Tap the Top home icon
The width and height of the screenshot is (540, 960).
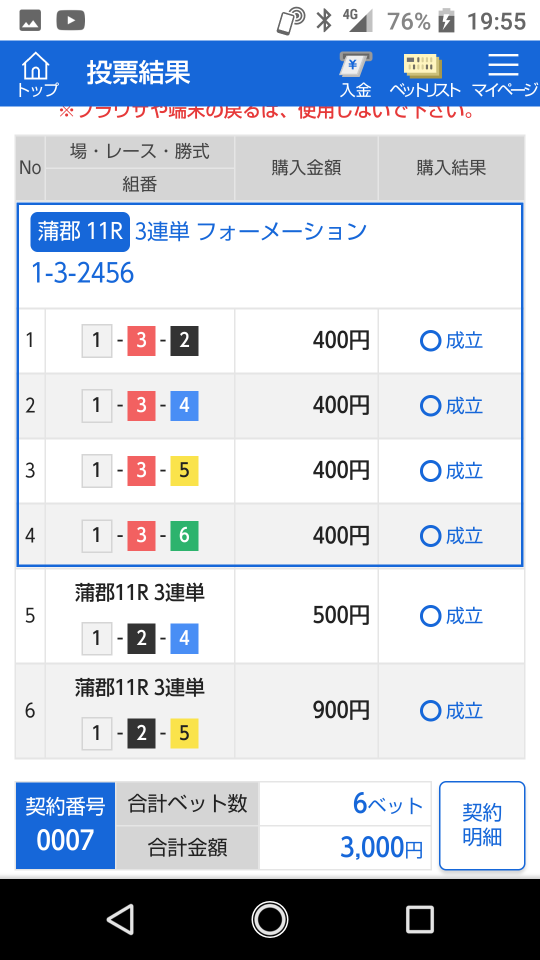(x=37, y=73)
